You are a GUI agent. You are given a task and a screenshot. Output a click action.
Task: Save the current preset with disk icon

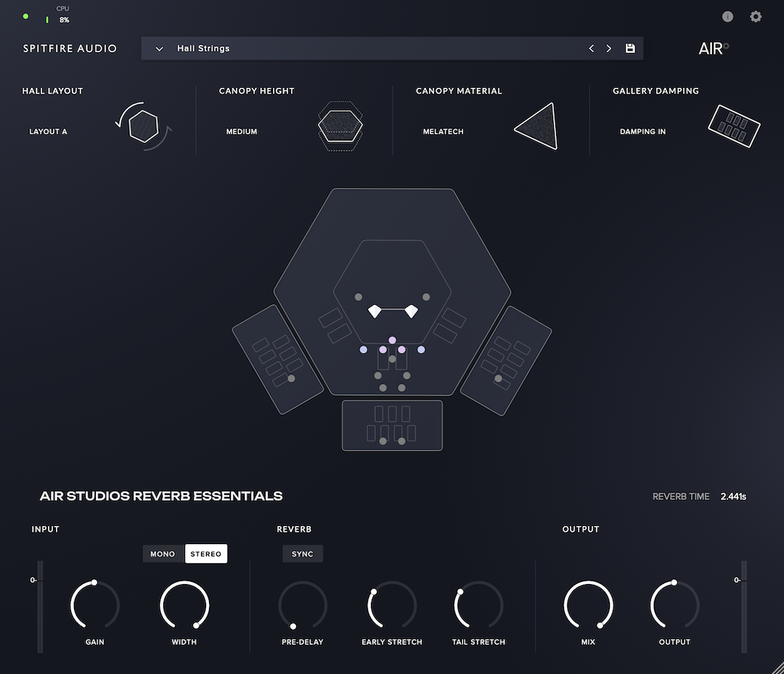(630, 49)
